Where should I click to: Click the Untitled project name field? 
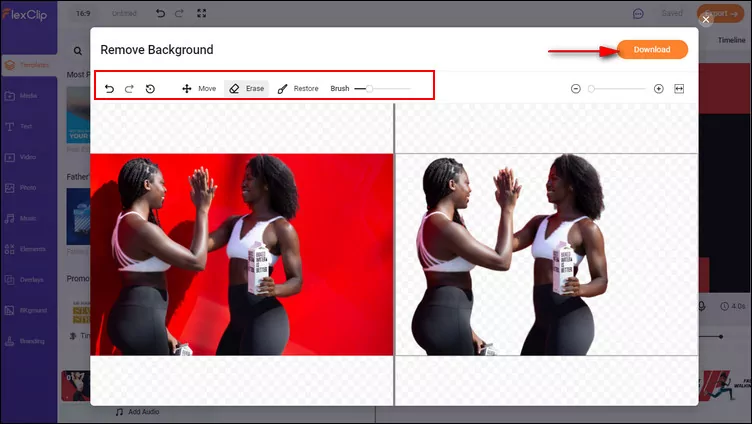(124, 13)
